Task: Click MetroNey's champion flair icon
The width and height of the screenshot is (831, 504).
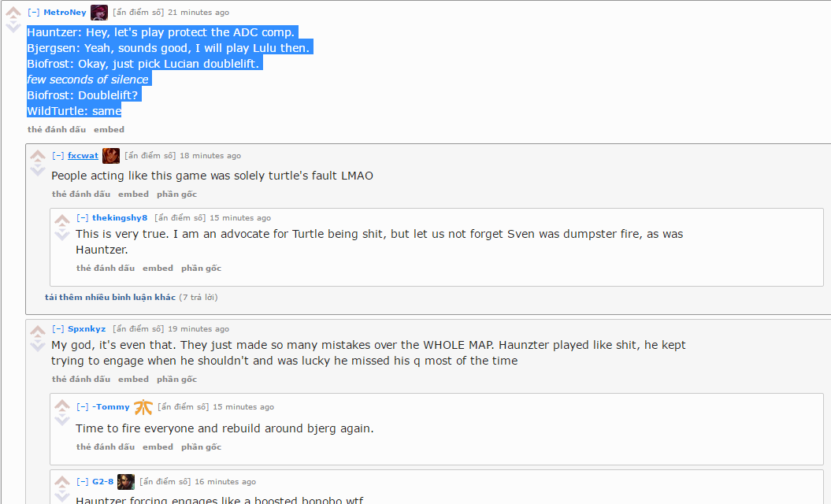Action: click(99, 12)
